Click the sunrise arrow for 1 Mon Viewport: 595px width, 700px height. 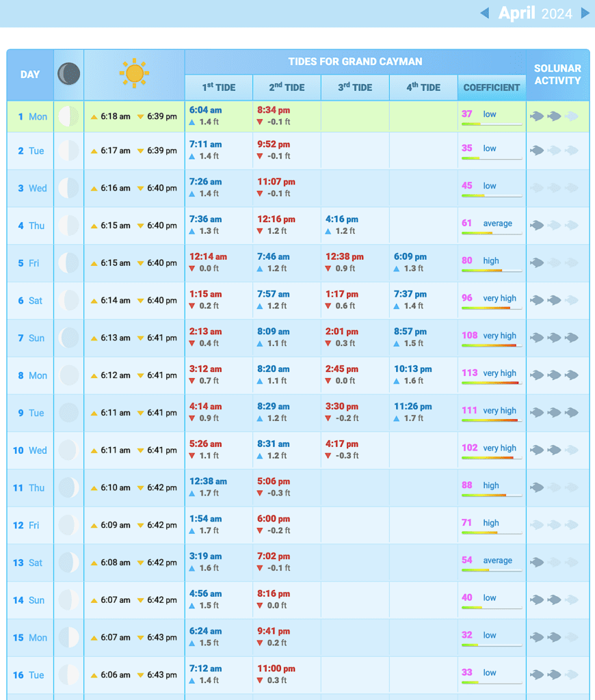[x=94, y=117]
